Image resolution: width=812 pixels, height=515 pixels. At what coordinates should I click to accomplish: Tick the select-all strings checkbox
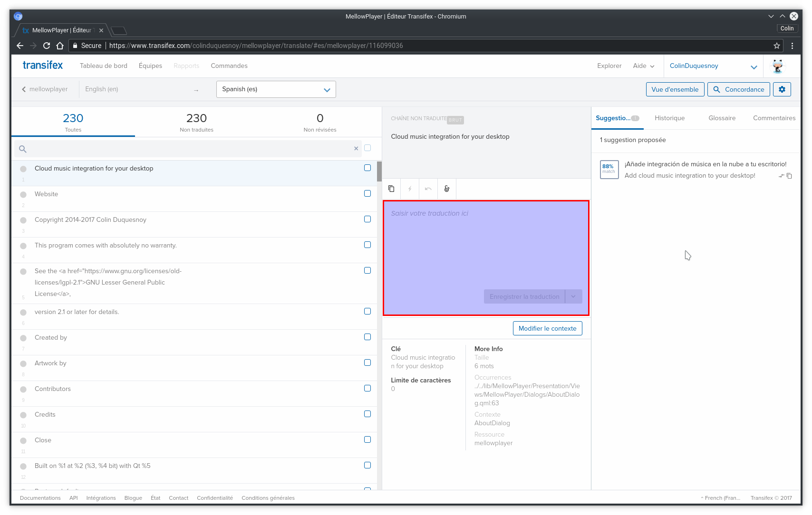(367, 148)
